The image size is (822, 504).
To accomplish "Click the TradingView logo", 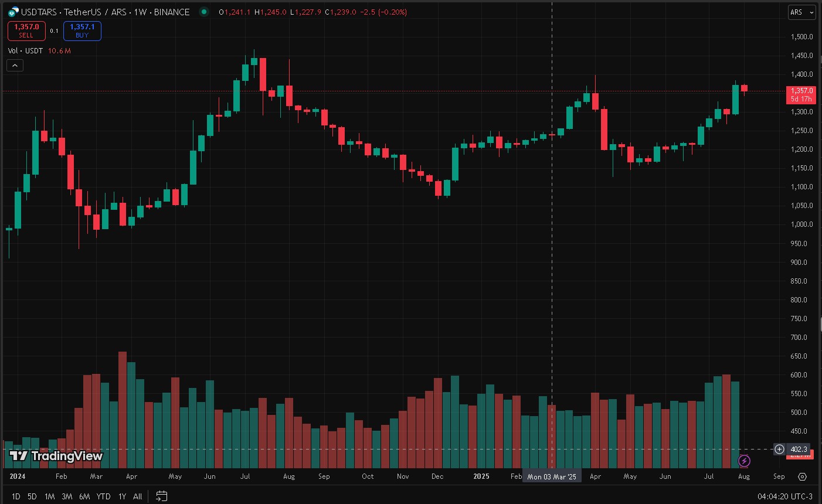I will [56, 456].
